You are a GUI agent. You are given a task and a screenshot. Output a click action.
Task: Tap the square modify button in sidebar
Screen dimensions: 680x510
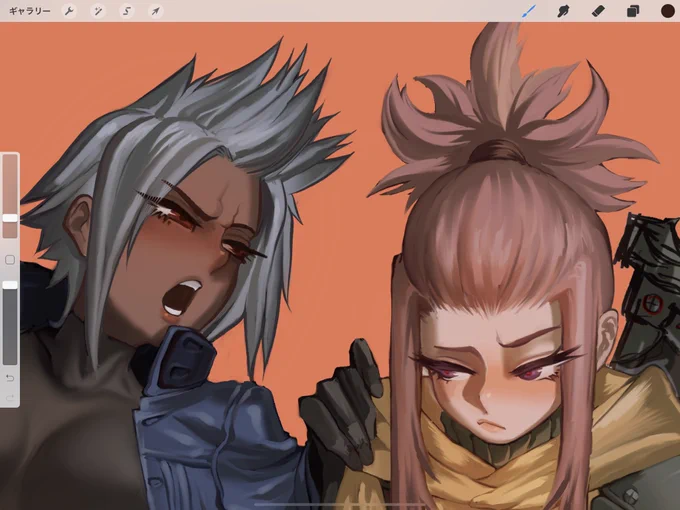[10, 260]
